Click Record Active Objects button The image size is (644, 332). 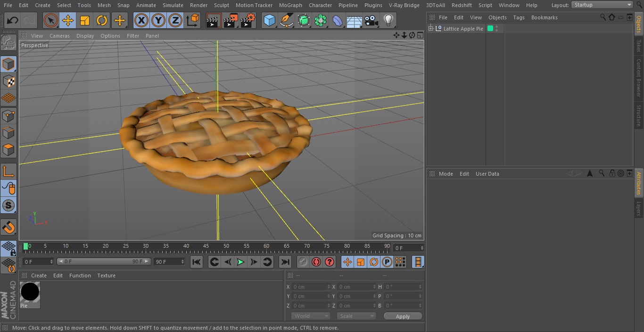pyautogui.click(x=303, y=262)
